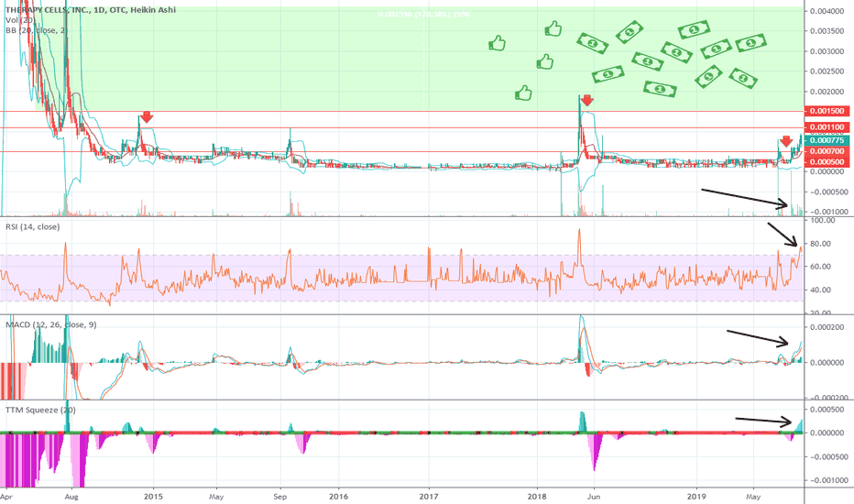The width and height of the screenshot is (854, 504).
Task: Click the Apr label on the time axis
Action: pyautogui.click(x=6, y=497)
